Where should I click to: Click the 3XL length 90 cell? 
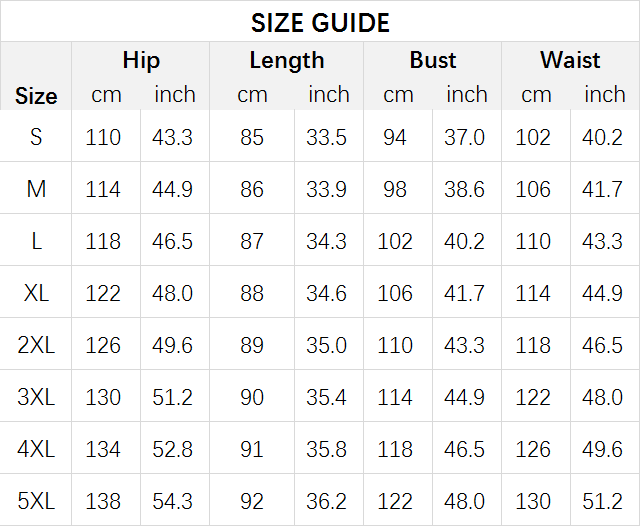click(x=252, y=397)
